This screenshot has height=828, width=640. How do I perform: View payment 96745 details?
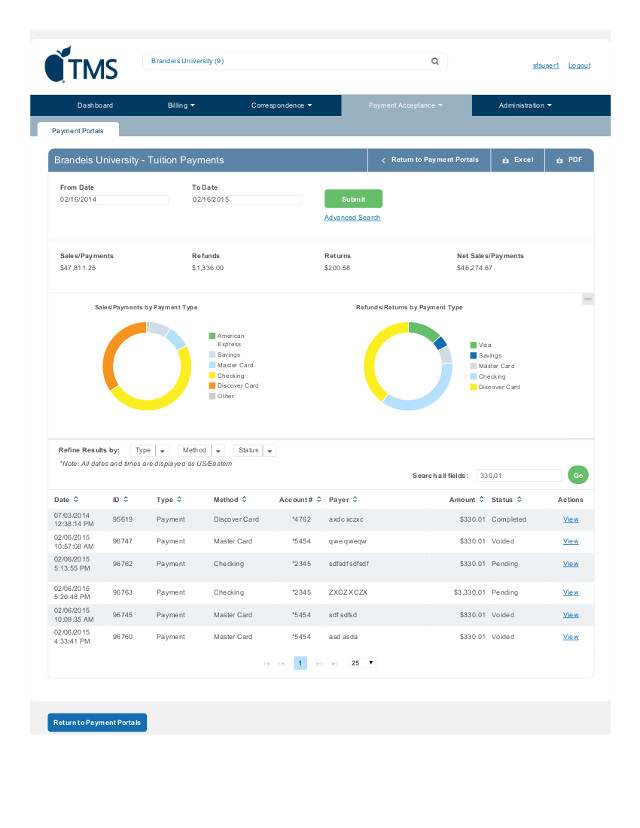tap(570, 615)
